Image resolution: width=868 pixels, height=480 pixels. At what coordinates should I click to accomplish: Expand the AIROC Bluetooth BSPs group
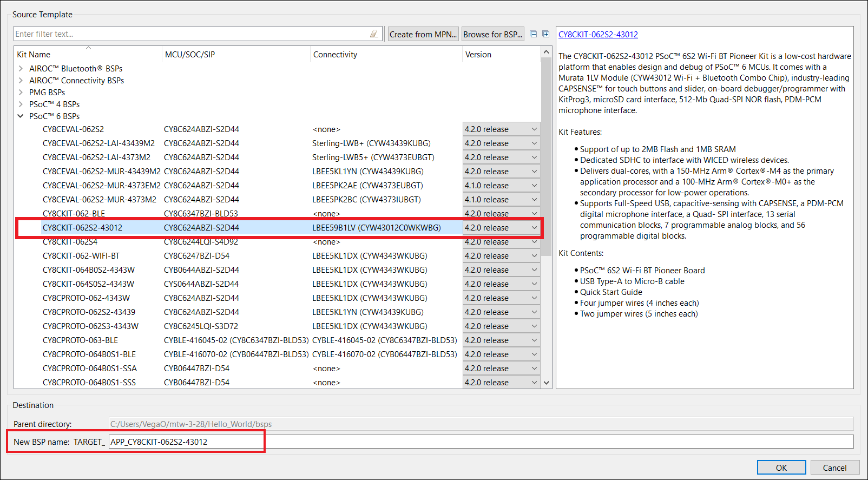pos(21,69)
